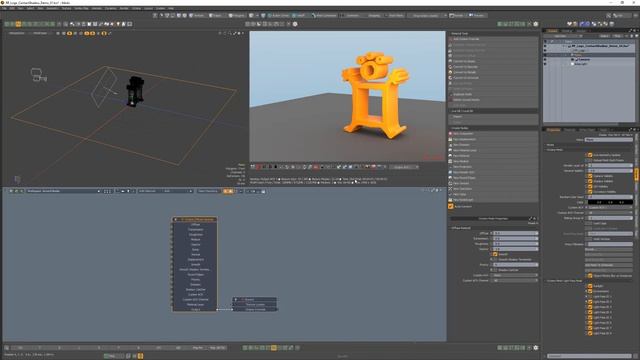Open the Edit menu in menu bar
640x360 pixels.
[x=12, y=8]
